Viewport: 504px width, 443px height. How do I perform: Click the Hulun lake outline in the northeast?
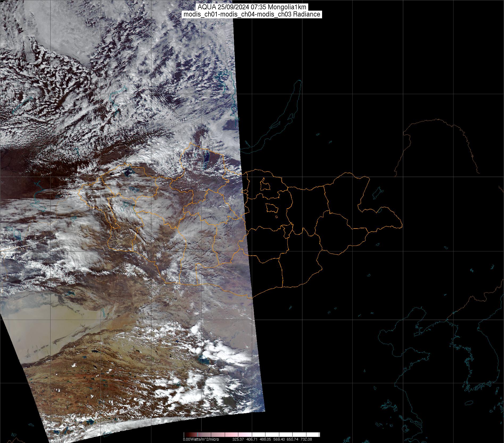coord(376,193)
